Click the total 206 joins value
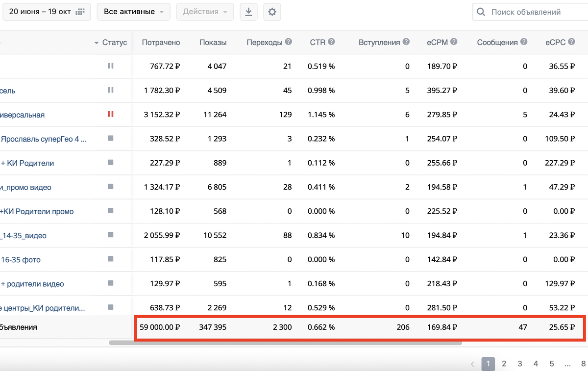The width and height of the screenshot is (588, 371). coord(403,327)
